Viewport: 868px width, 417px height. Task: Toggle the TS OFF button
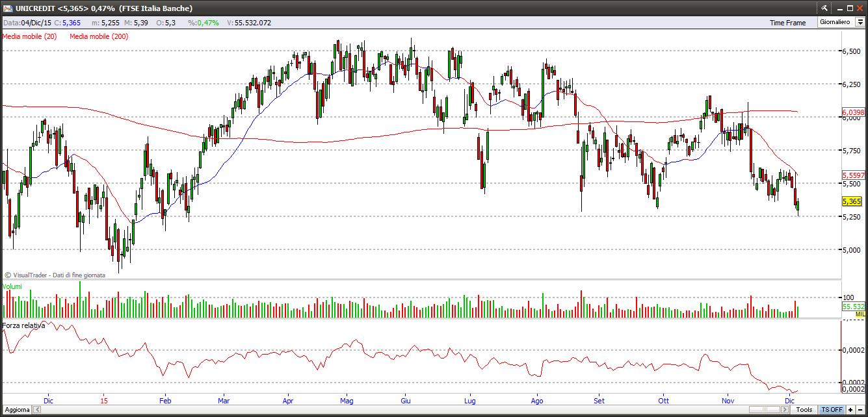[x=832, y=409]
